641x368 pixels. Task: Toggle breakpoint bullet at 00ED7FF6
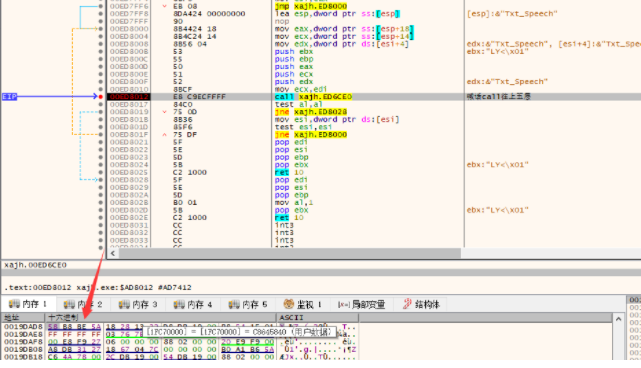pos(101,6)
